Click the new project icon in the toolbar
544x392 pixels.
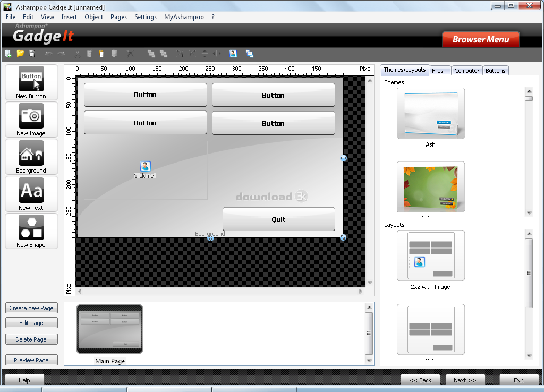8,54
